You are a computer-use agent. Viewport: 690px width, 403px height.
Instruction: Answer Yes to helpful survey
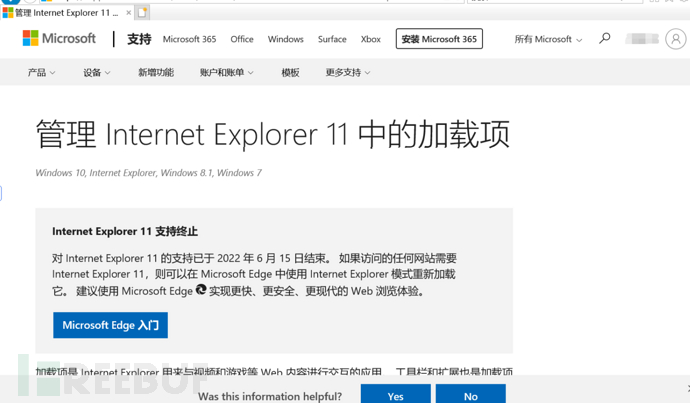click(396, 394)
